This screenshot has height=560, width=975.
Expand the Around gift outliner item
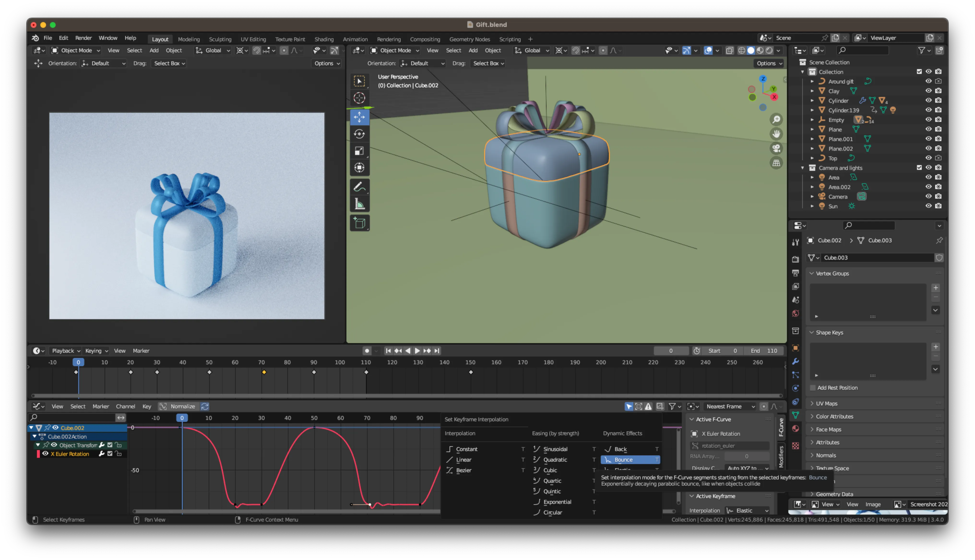click(812, 82)
